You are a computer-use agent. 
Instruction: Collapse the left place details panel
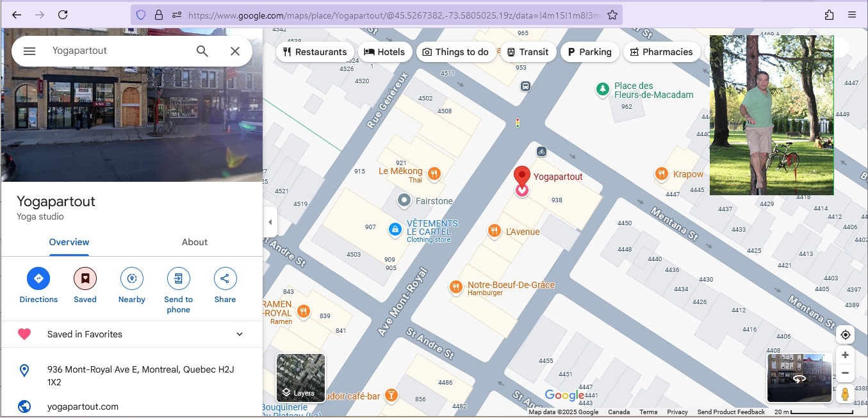coord(270,222)
